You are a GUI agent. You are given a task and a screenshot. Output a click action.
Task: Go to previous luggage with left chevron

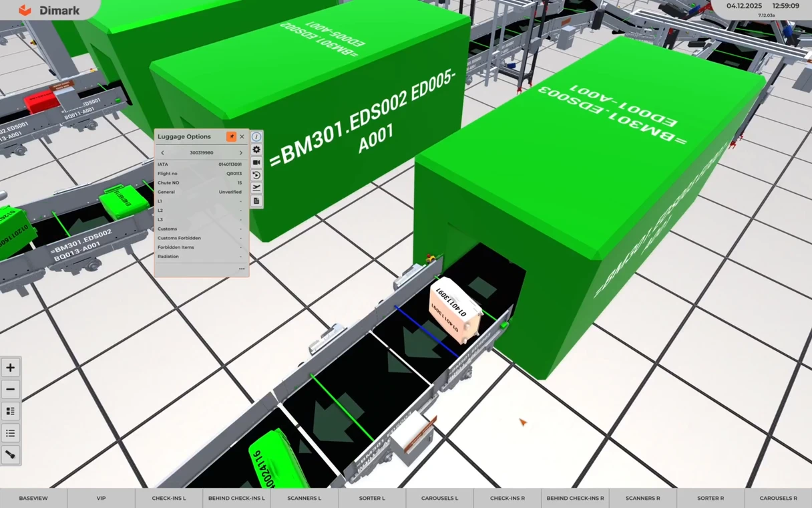coord(162,153)
